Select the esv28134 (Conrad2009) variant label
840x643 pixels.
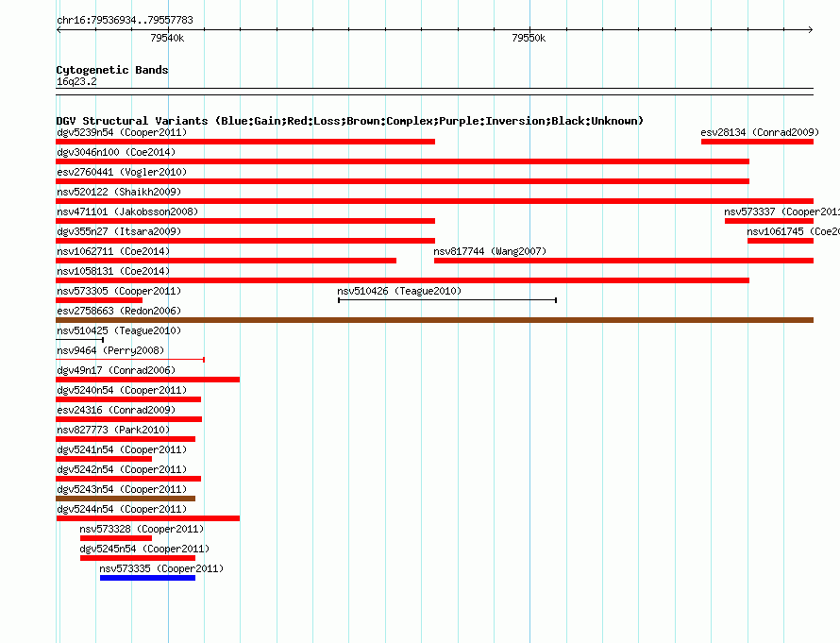760,132
